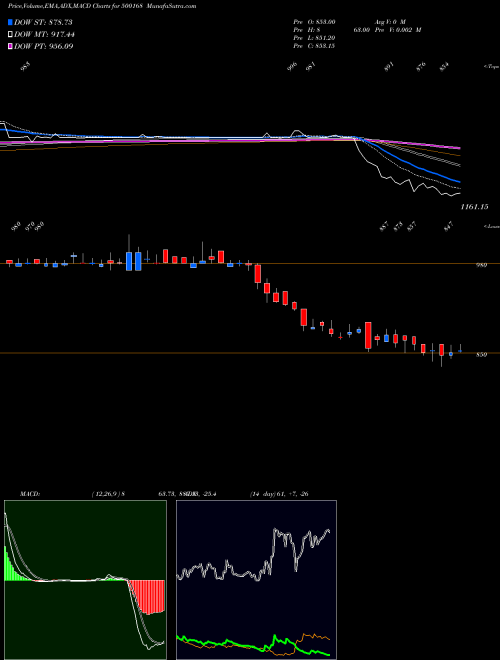Click the '(14 day) 61, +7, -26' ADX label
Viewport: 500px width, 660px height.
[x=279, y=494]
